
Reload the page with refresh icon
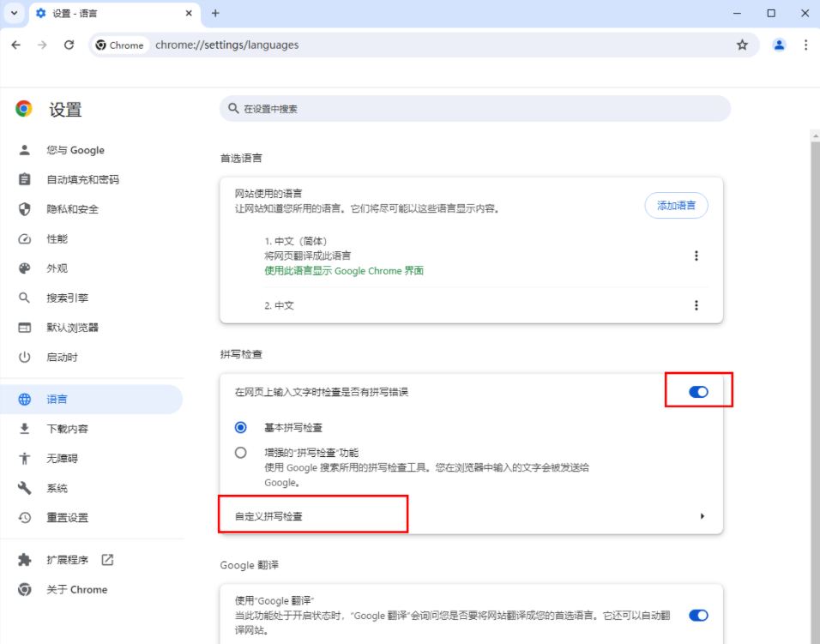click(69, 45)
